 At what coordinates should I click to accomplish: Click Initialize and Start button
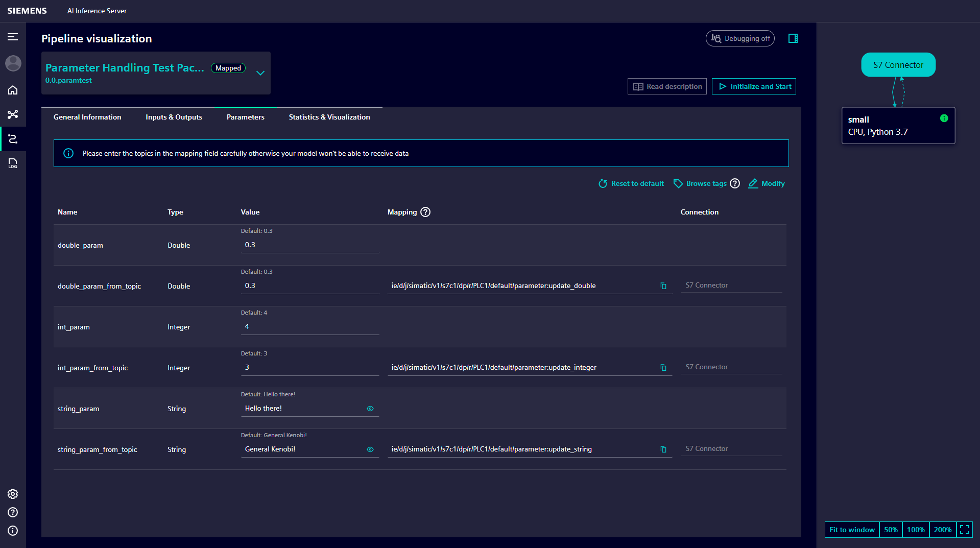(x=754, y=86)
